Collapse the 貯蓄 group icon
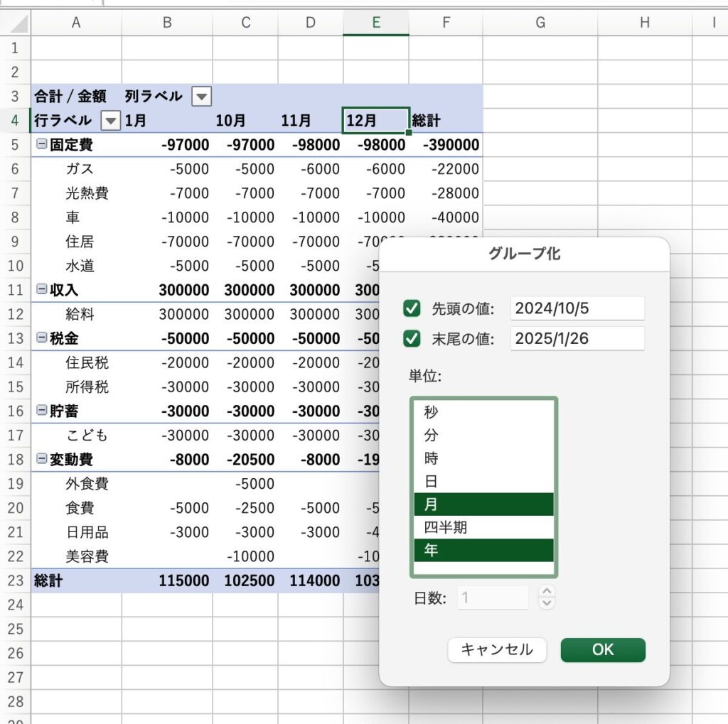This screenshot has width=728, height=724. (41, 410)
